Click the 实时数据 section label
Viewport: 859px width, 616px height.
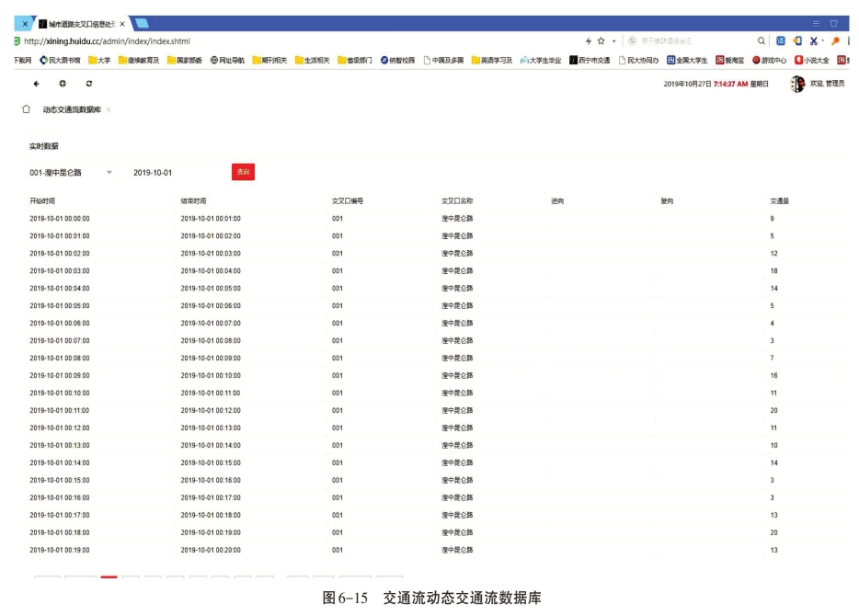(x=44, y=146)
